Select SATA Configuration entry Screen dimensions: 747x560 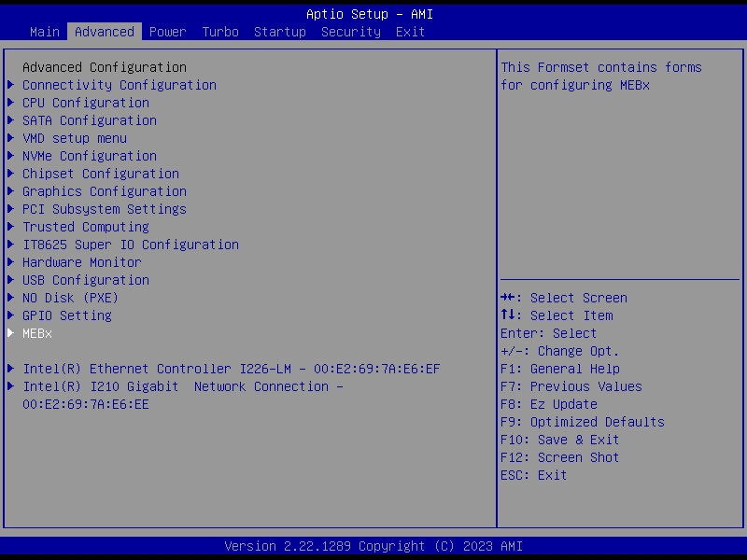click(x=90, y=120)
